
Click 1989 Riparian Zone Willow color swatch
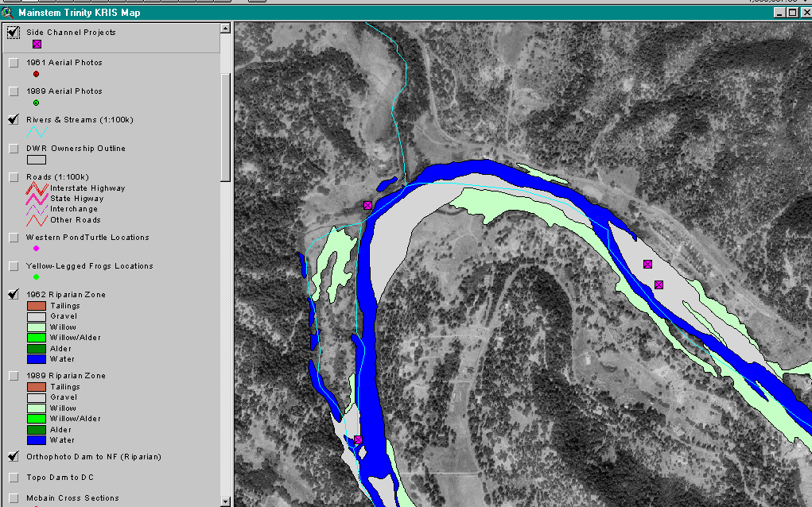pyautogui.click(x=37, y=408)
